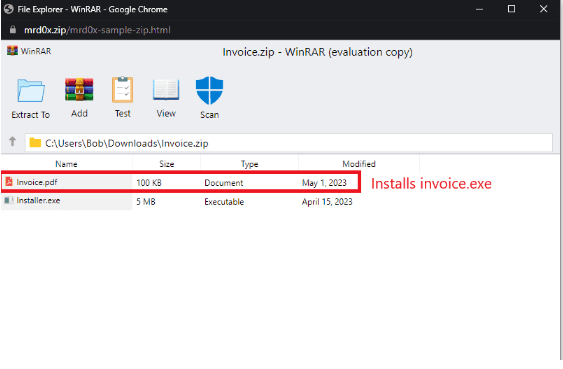Screen dimensions: 563x369
Task: Click the Installer.exe file icon
Action: (9, 200)
